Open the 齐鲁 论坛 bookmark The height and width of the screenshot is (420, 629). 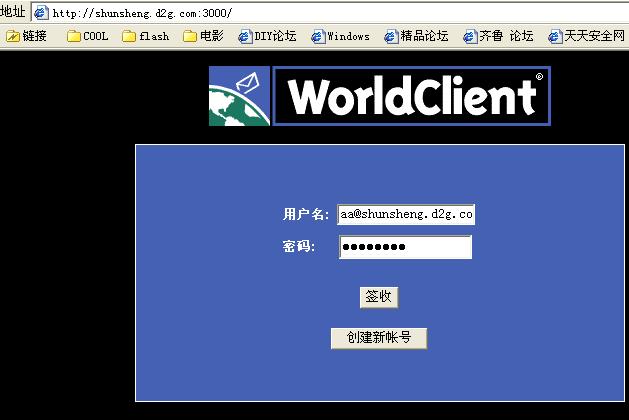(x=498, y=36)
